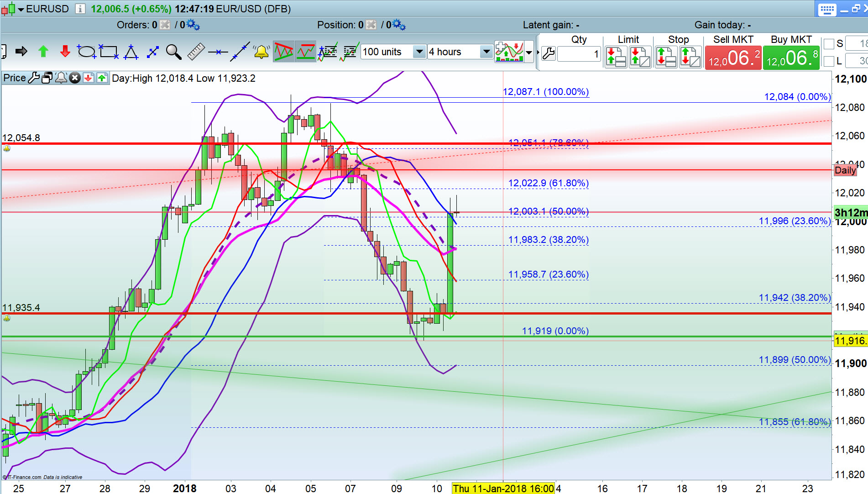Click the Sell MKT price button
The image size is (868, 494).
click(733, 58)
